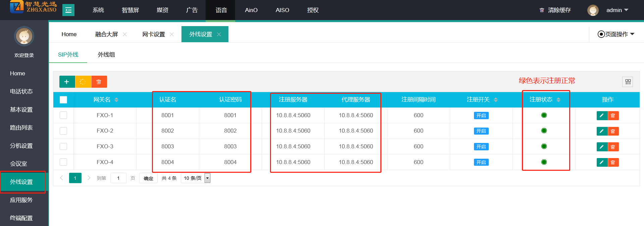Open the column filter grid icon
Image resolution: width=644 pixels, height=226 pixels.
click(628, 82)
